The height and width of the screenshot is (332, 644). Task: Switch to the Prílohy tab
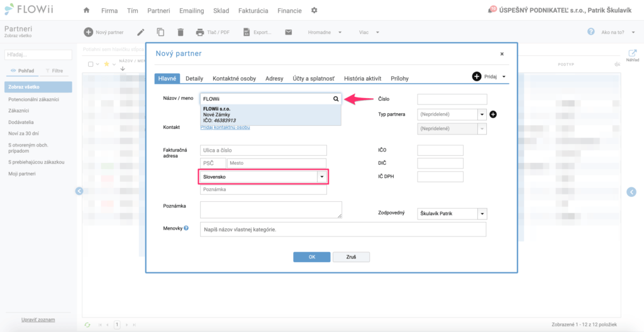coord(399,79)
